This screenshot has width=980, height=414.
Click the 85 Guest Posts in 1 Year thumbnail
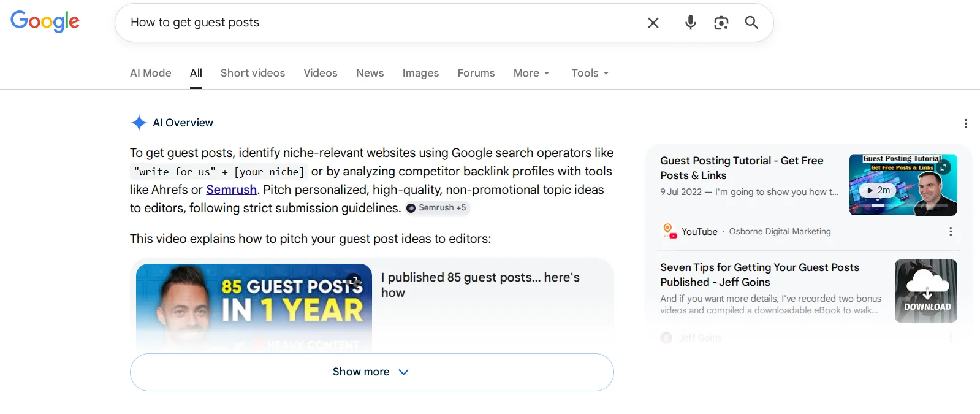click(x=254, y=307)
